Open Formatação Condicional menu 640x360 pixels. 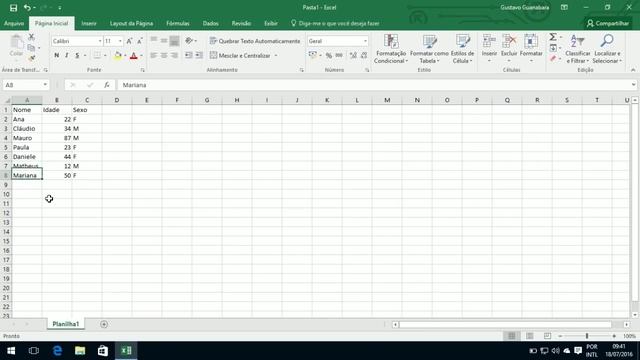(x=391, y=49)
